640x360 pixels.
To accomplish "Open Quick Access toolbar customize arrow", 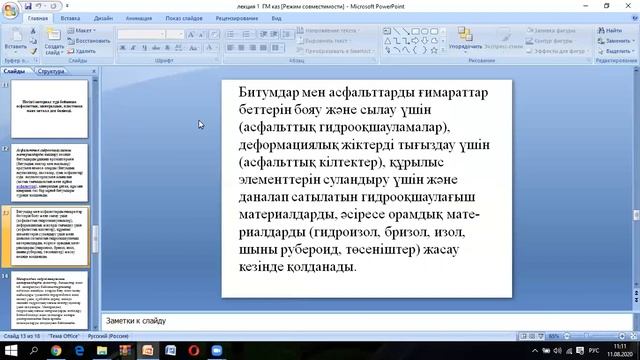I will click(67, 6).
